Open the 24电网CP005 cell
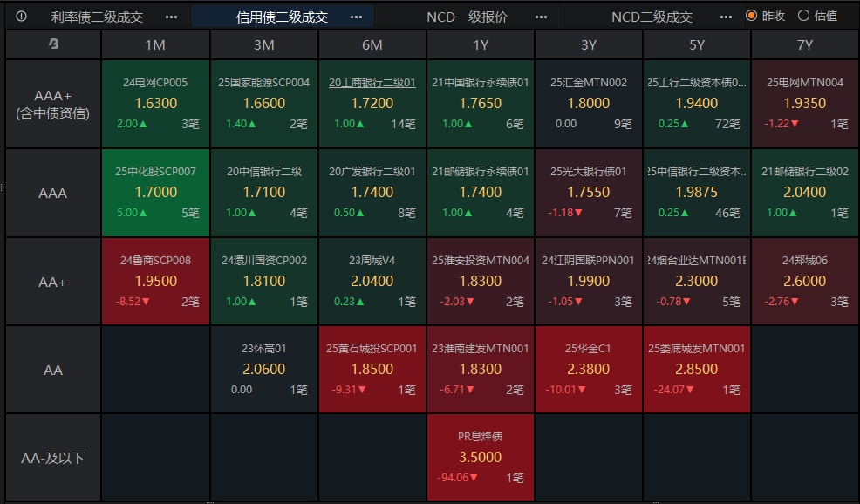The width and height of the screenshot is (860, 504). click(155, 104)
